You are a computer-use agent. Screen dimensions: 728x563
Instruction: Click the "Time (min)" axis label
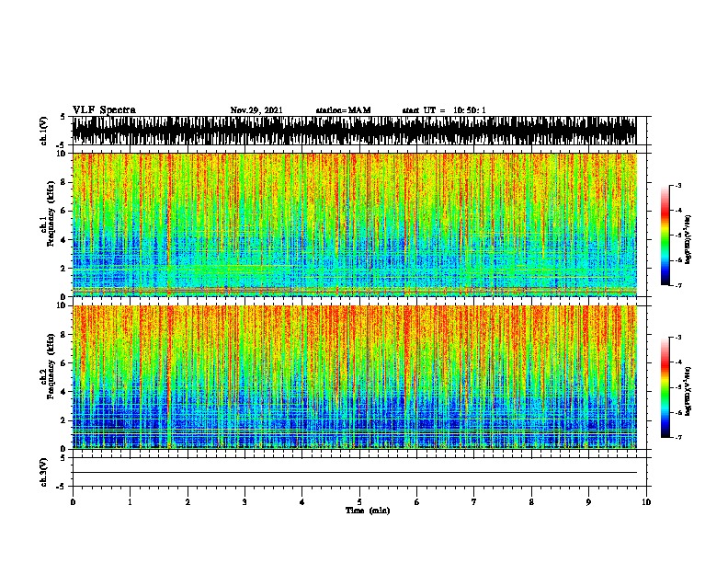pyautogui.click(x=368, y=511)
